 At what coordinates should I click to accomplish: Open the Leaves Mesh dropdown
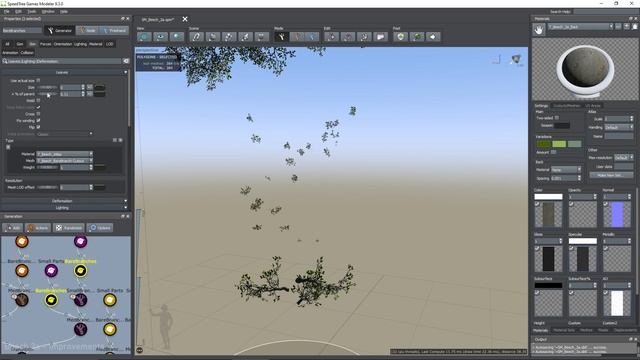click(64, 161)
